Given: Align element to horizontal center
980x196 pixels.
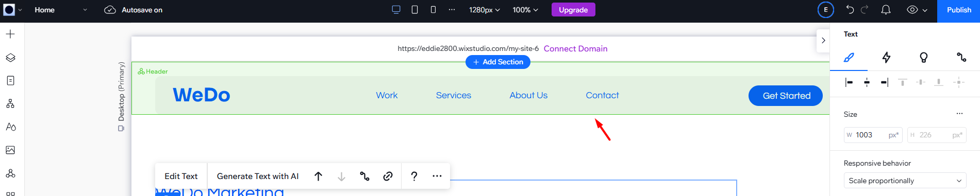Looking at the screenshot, I should [x=867, y=82].
